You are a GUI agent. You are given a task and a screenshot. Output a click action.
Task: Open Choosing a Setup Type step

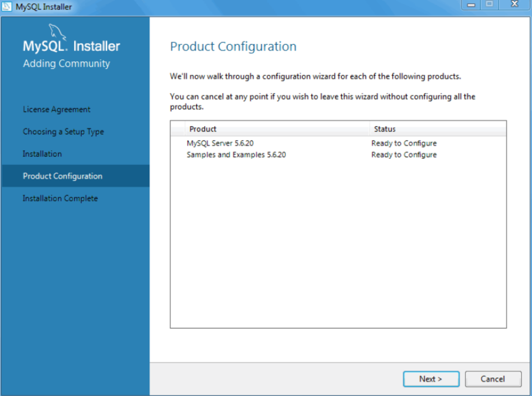tap(63, 131)
